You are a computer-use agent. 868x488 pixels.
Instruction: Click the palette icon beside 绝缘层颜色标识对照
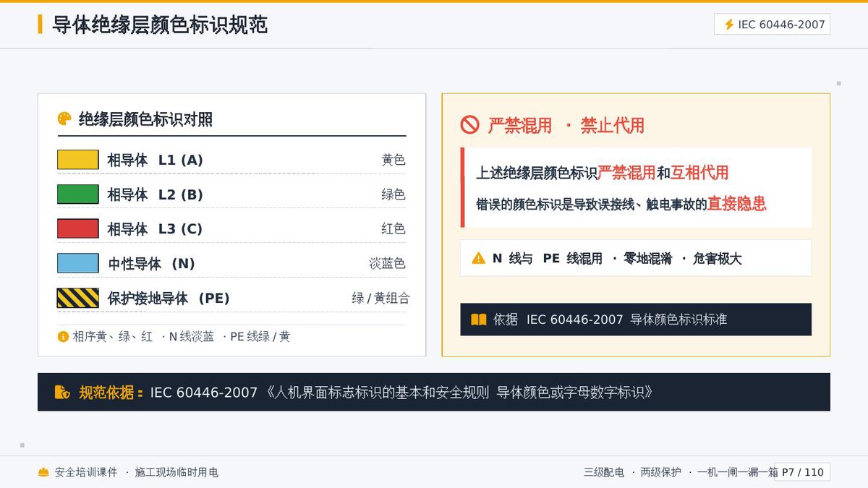(64, 119)
